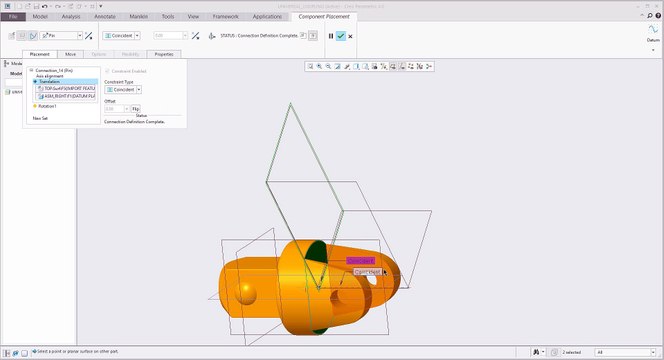Click the panel Offset value field
This screenshot has width=664, height=360.
(x=114, y=109)
